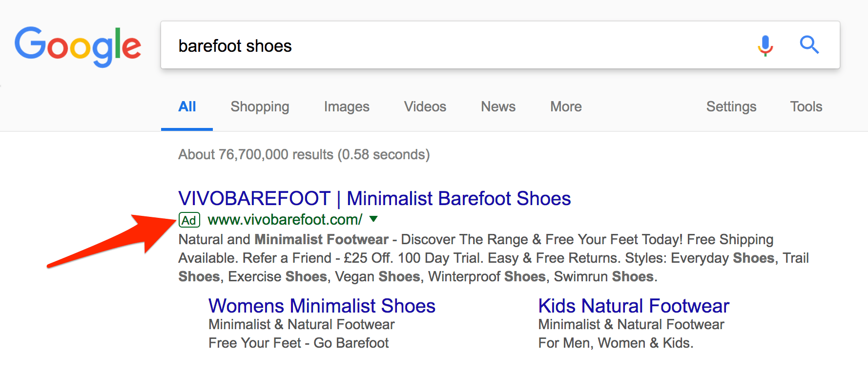Switch to the Images tab
Image resolution: width=868 pixels, height=378 pixels.
tap(347, 107)
